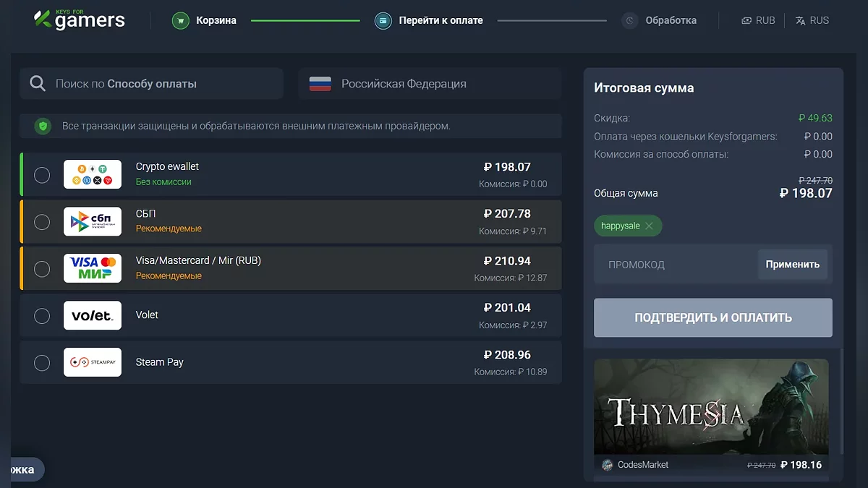Select the Crypto ewallet radio button
This screenshot has width=868, height=488.
pos(42,175)
